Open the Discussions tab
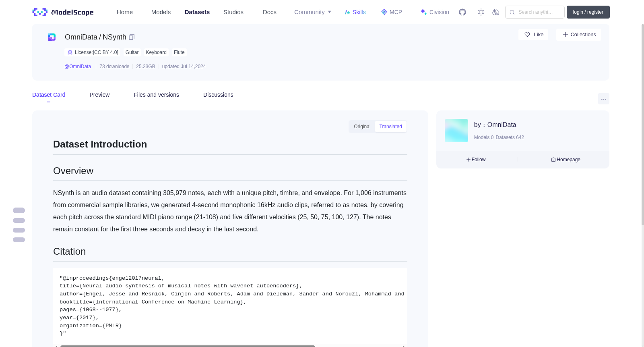Screen dimensions: 644x347 (218, 95)
